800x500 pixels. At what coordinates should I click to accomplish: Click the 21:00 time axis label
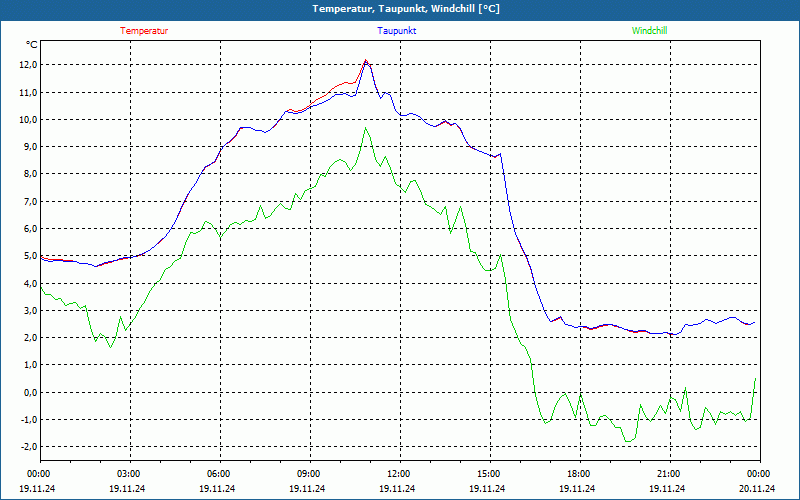(x=667, y=474)
